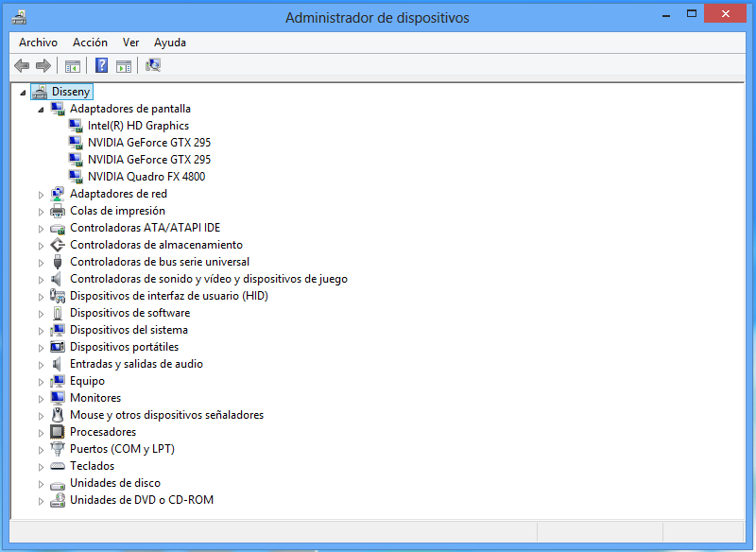756x552 pixels.
Task: Open the Ver menu
Action: 130,43
